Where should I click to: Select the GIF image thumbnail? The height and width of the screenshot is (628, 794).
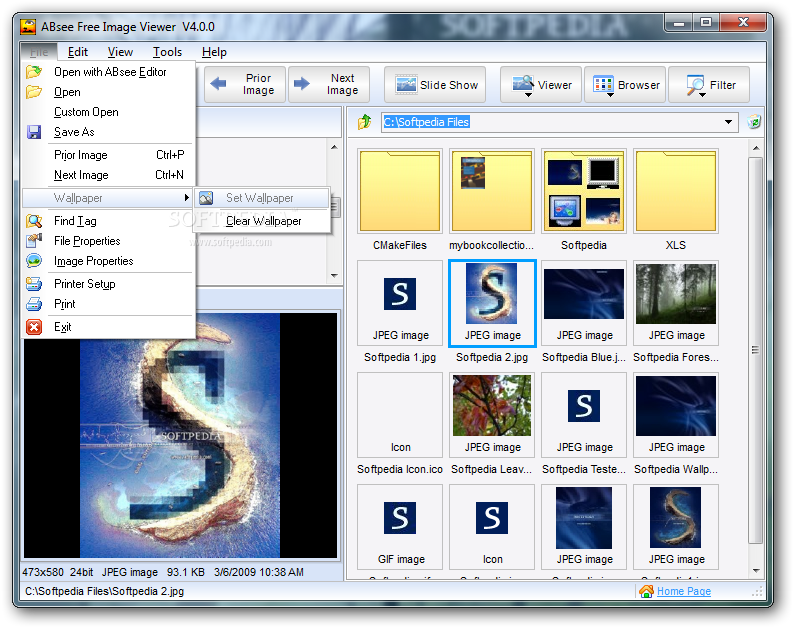coord(400,527)
